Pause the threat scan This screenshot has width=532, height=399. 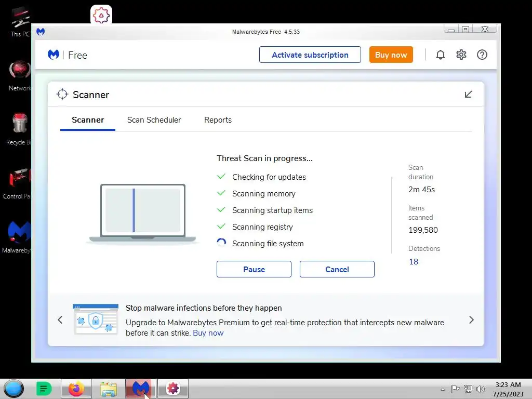point(254,269)
